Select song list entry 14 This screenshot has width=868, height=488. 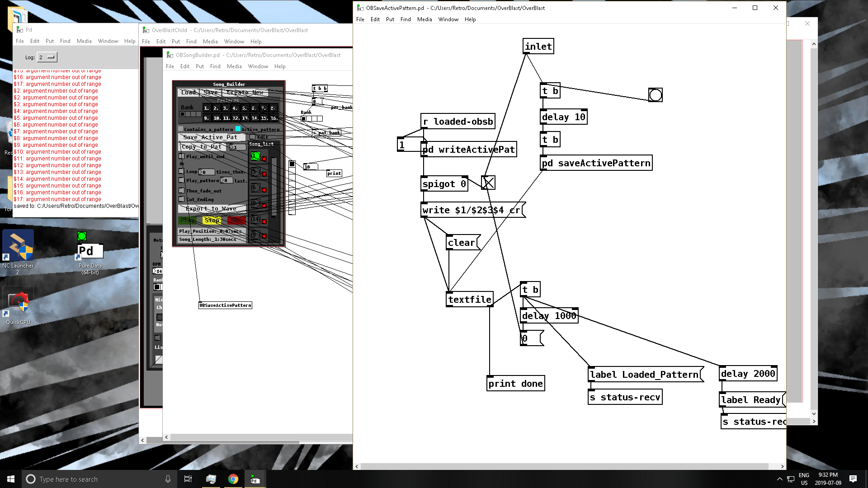[x=255, y=219]
